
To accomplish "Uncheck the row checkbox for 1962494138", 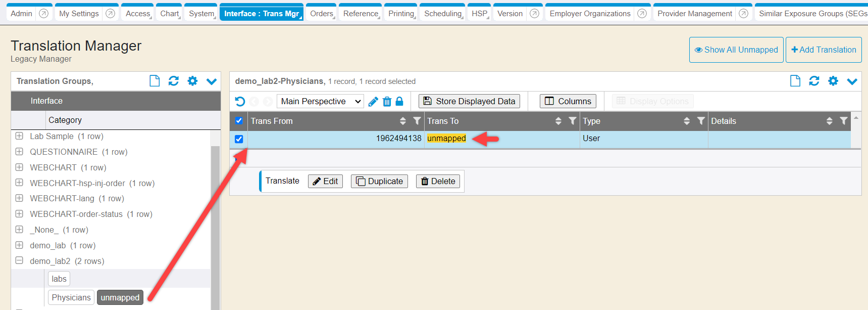I will 239,139.
